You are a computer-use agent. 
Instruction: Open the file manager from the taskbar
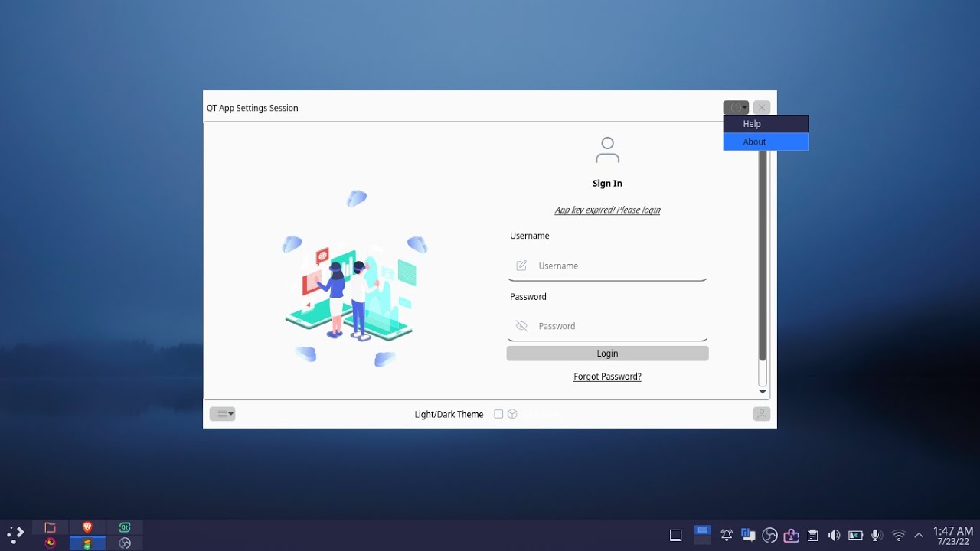(x=51, y=527)
